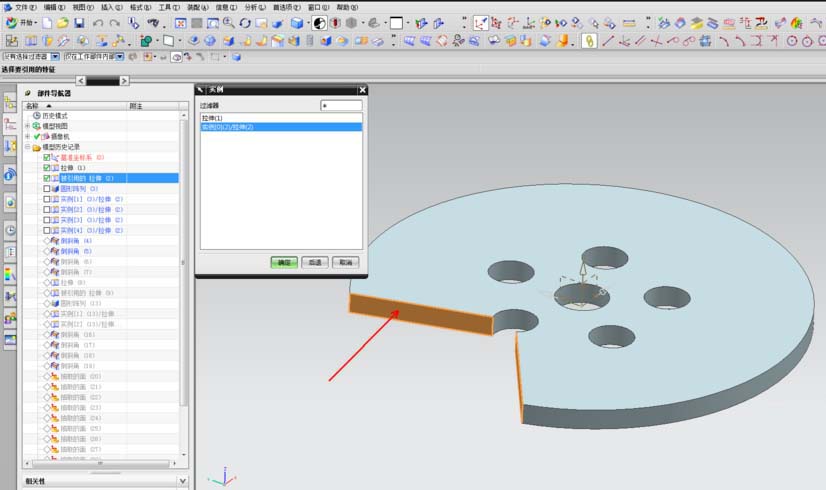Select 拉伸(1) in the instance list
826x490 pixels.
point(212,118)
